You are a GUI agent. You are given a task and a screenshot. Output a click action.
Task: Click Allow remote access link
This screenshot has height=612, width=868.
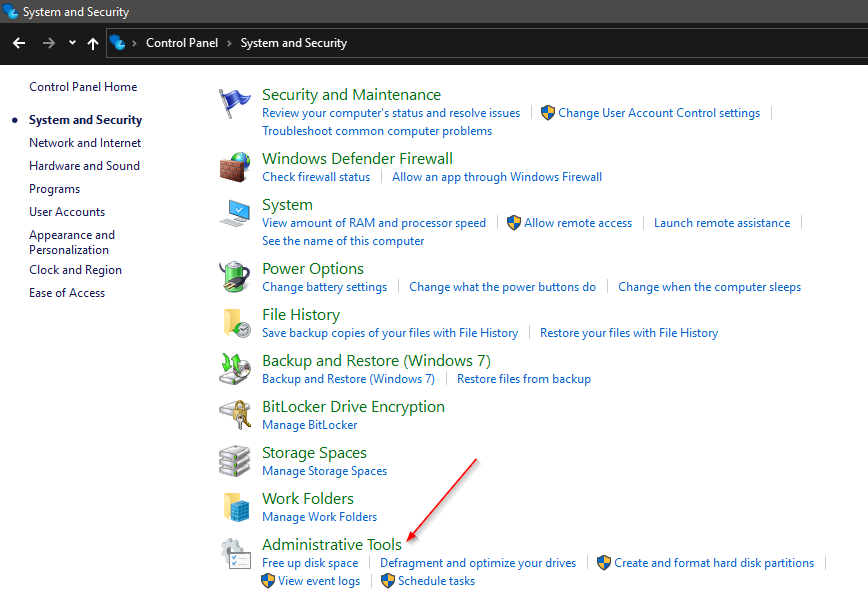pos(578,223)
